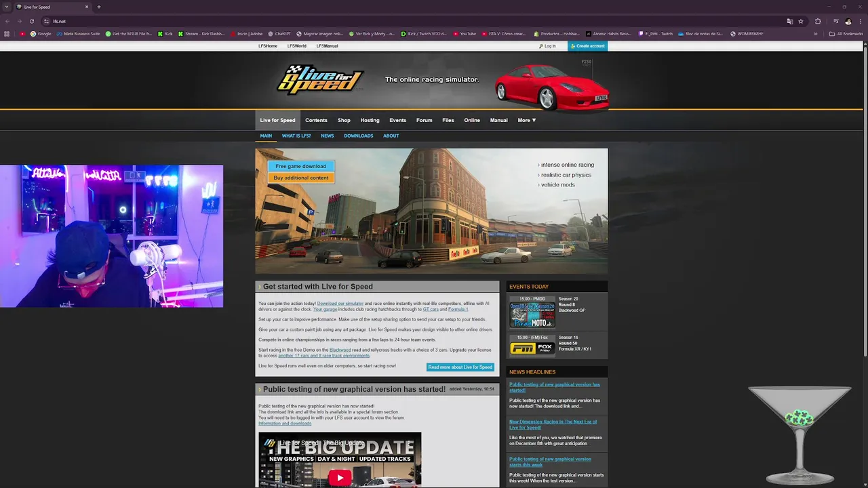The height and width of the screenshot is (488, 868).
Task: Select the MAIN subtab
Action: click(x=266, y=136)
